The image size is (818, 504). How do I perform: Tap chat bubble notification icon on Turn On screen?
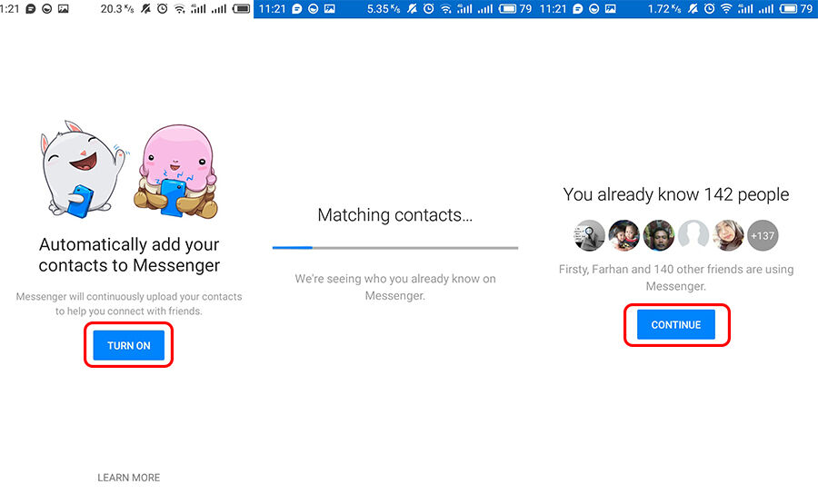click(31, 9)
